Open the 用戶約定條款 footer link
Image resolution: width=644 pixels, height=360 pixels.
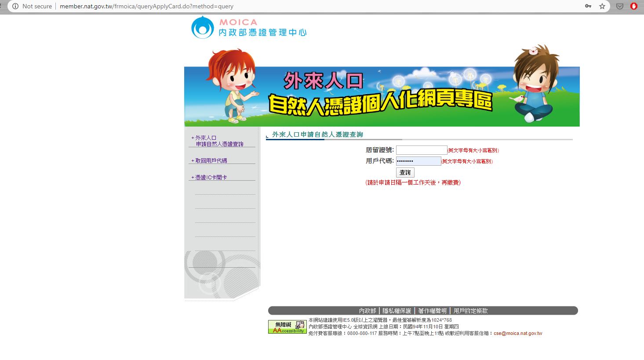[x=470, y=311]
